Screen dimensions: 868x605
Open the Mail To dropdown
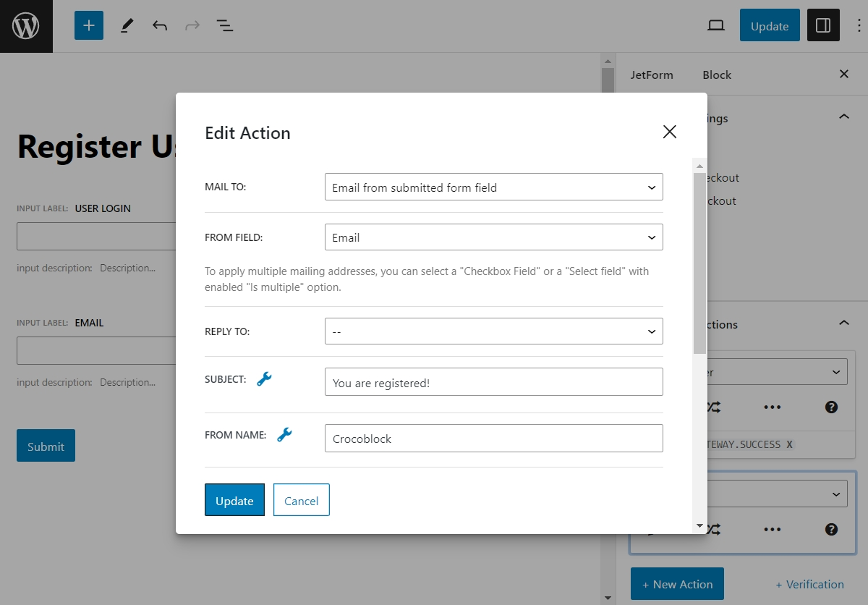[493, 187]
